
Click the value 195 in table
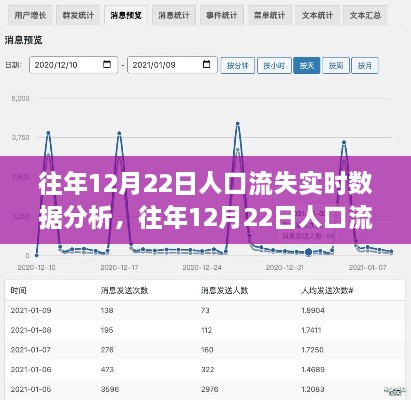(107, 330)
